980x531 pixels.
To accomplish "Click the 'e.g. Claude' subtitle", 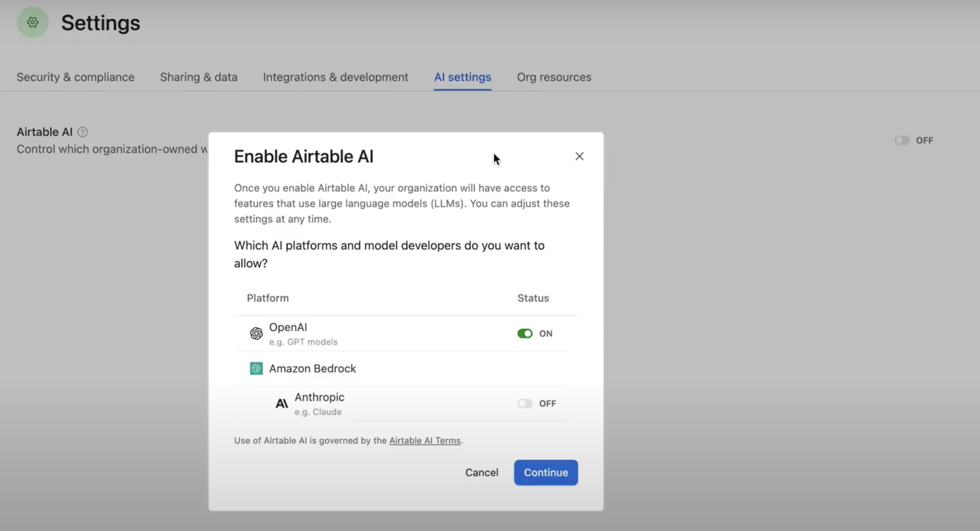I will point(318,412).
